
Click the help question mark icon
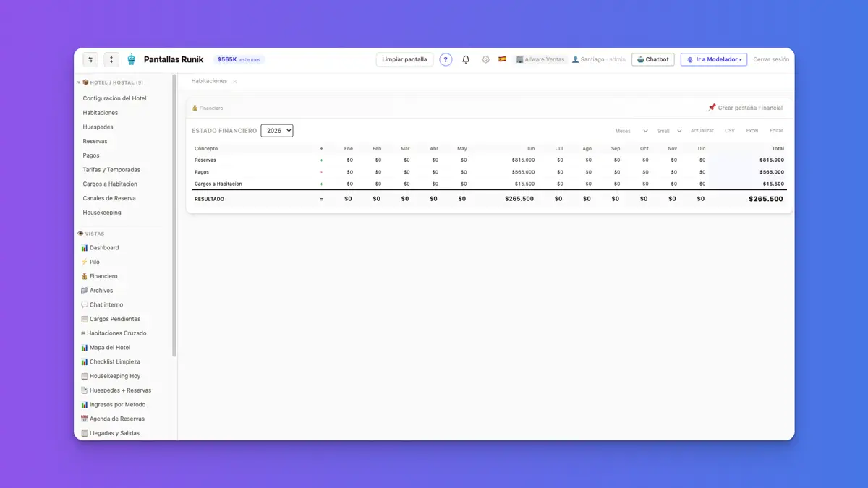coord(446,59)
